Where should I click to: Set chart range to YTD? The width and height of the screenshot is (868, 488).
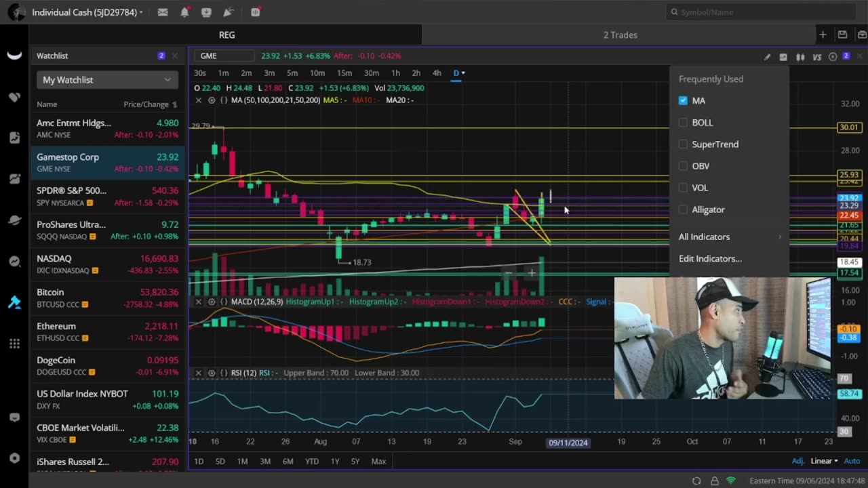pos(311,461)
